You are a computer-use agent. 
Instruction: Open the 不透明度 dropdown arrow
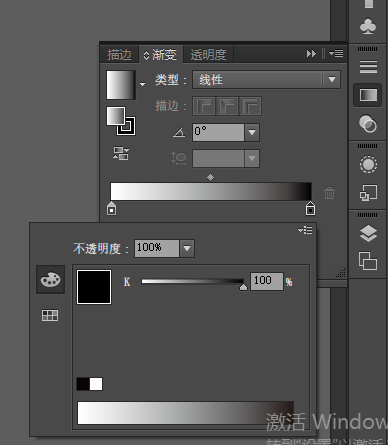[187, 248]
